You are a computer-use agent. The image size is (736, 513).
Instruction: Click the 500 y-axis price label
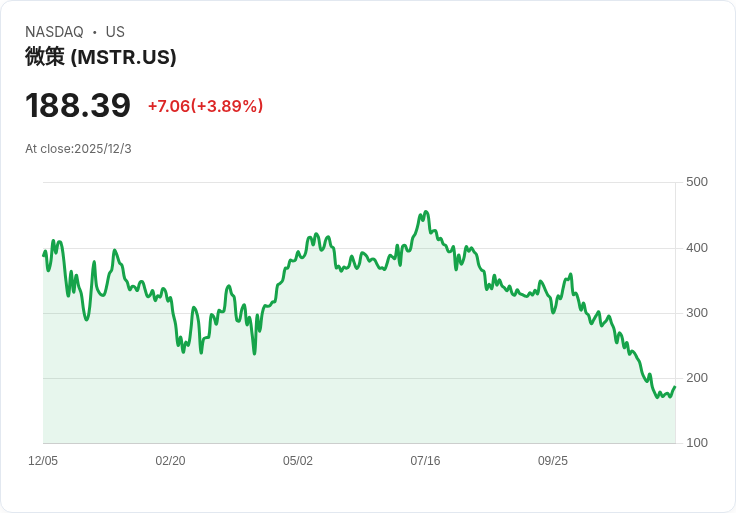tap(697, 182)
